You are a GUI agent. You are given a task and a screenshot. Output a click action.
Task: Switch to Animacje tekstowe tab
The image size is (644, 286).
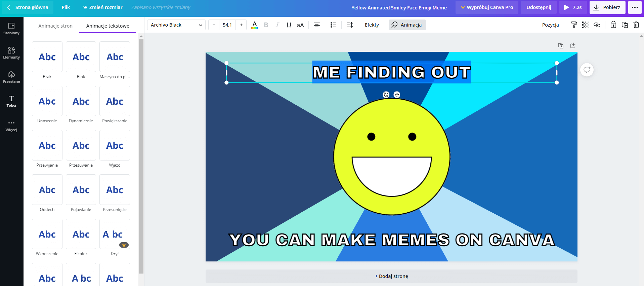click(x=108, y=26)
